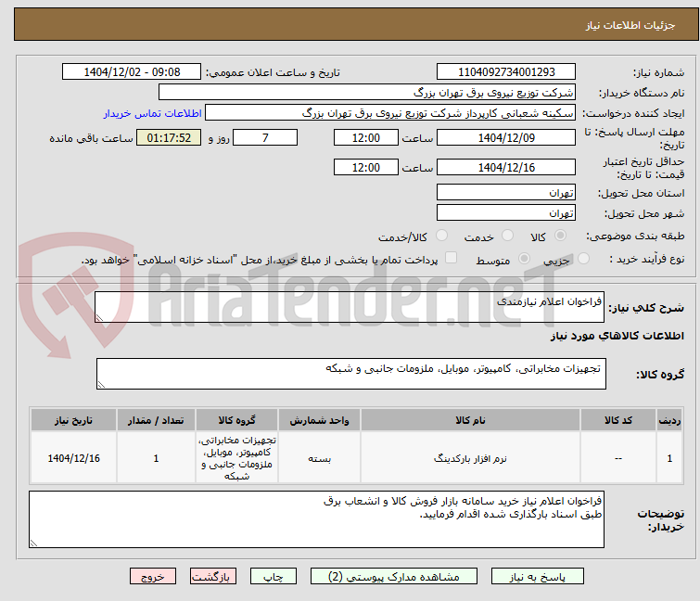Click the announcement date field 1404/12/02 - 09:08
Screen dimensions: 700x601
tap(132, 72)
